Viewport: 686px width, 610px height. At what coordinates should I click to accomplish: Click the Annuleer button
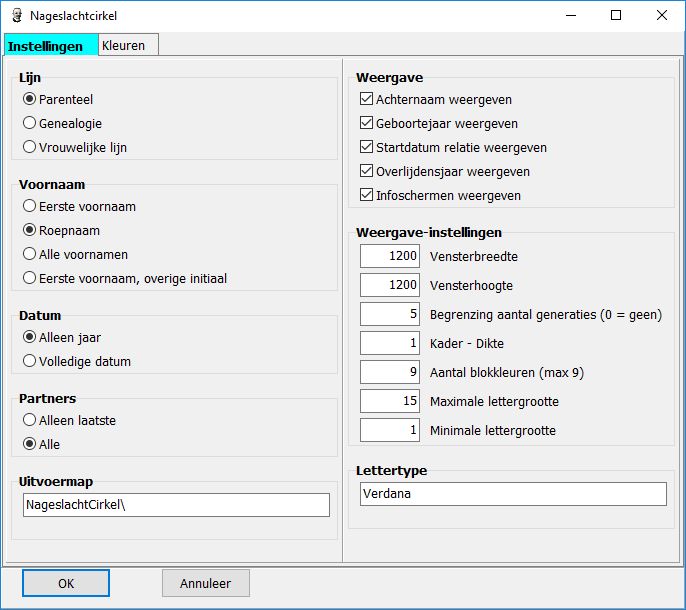coord(205,583)
